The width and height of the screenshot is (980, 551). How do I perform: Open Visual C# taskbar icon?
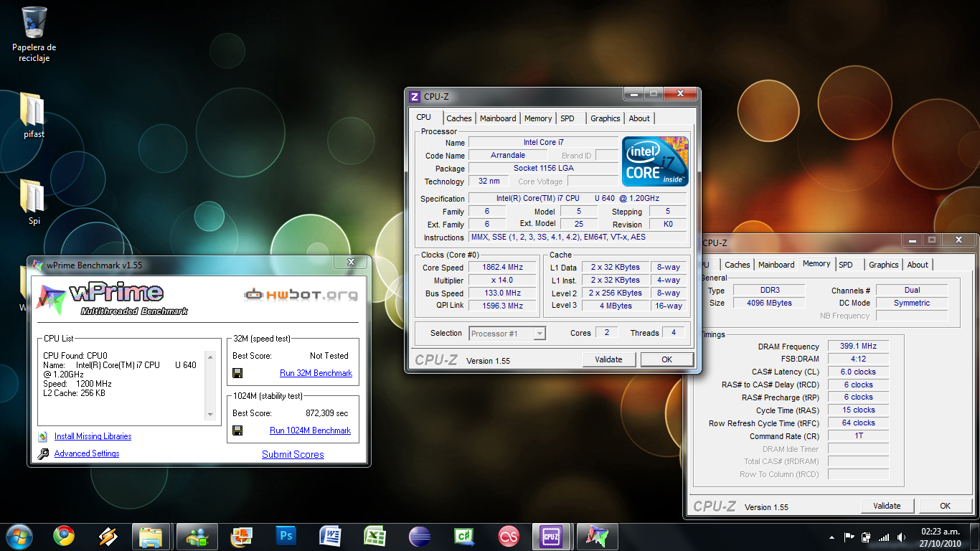(463, 536)
